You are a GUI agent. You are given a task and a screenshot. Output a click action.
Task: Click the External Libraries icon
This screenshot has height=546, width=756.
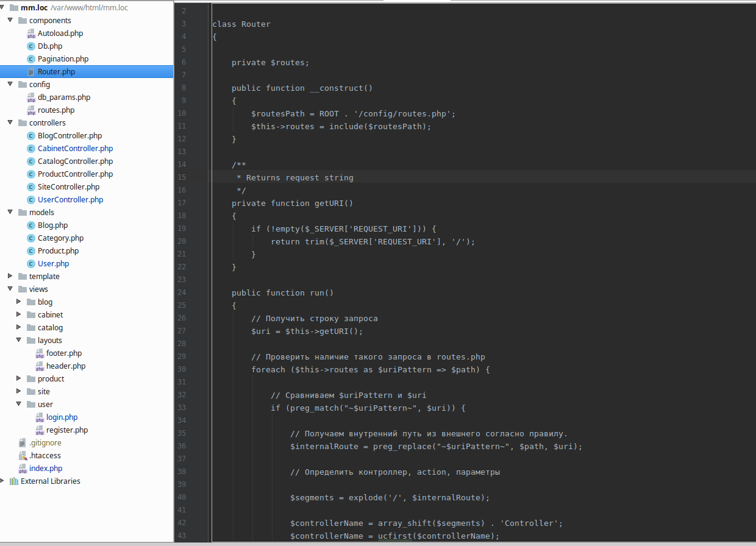pos(14,481)
